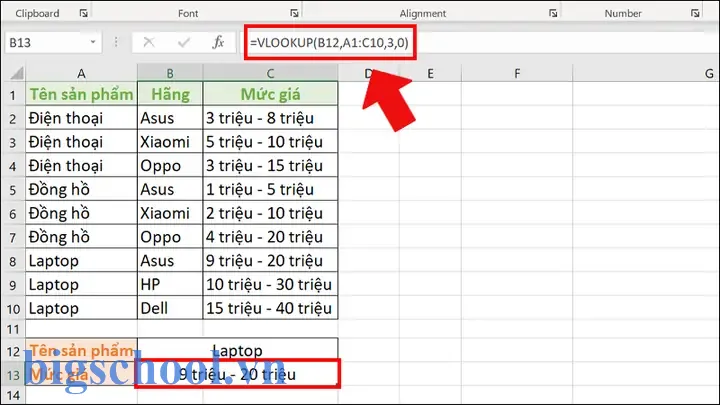Open the Alignment dialog launcher

pyautogui.click(x=553, y=13)
